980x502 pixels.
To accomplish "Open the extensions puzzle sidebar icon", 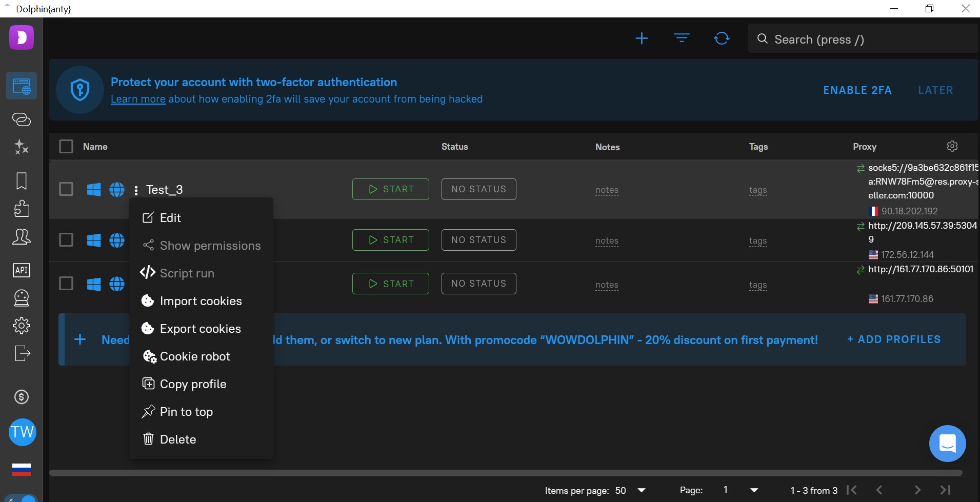I will point(22,208).
